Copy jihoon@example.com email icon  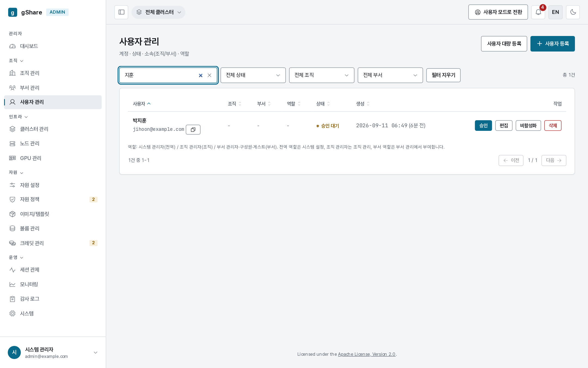193,130
